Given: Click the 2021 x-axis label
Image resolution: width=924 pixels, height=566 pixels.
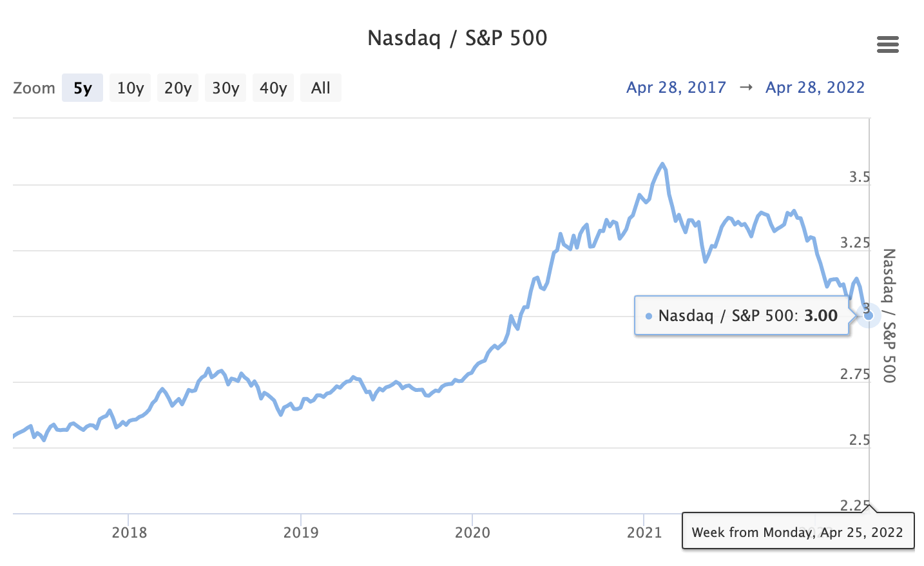Looking at the screenshot, I should point(644,532).
